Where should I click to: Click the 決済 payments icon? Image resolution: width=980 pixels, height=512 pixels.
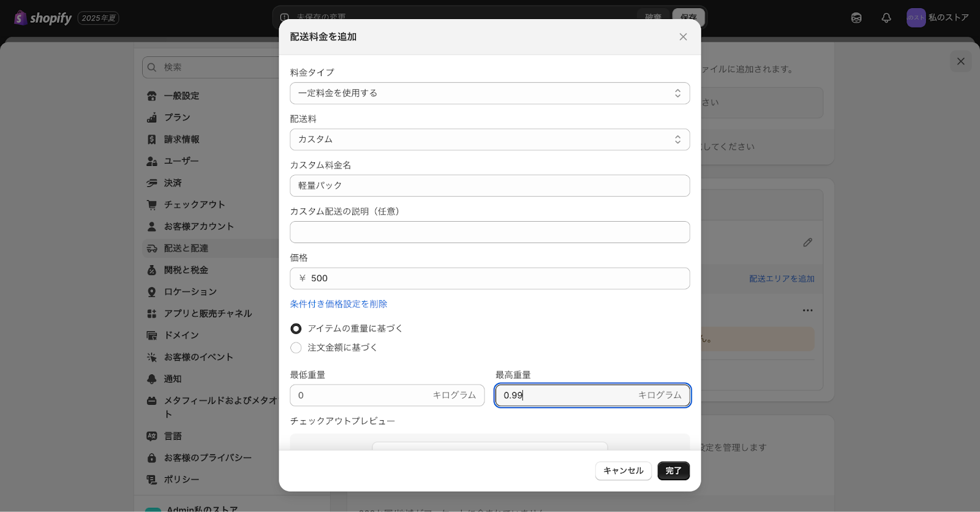point(152,183)
